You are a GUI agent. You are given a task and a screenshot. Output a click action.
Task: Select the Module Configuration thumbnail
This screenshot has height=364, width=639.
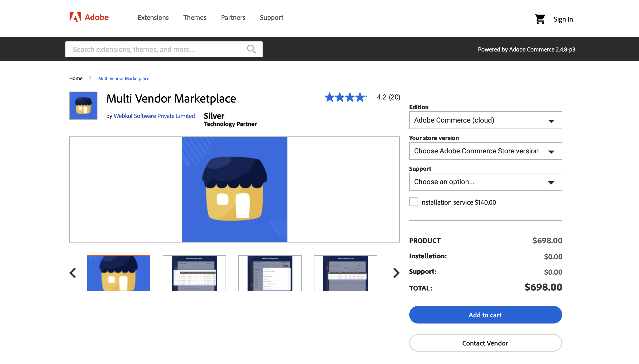tap(270, 273)
